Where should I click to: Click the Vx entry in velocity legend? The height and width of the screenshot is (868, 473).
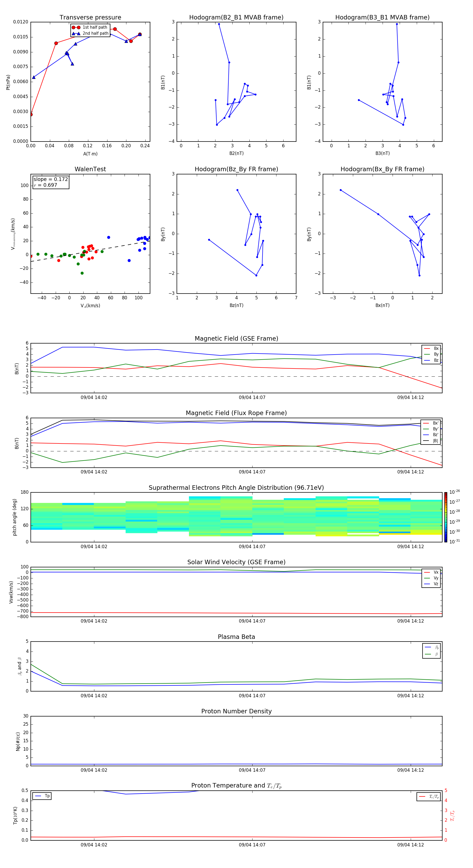point(431,572)
